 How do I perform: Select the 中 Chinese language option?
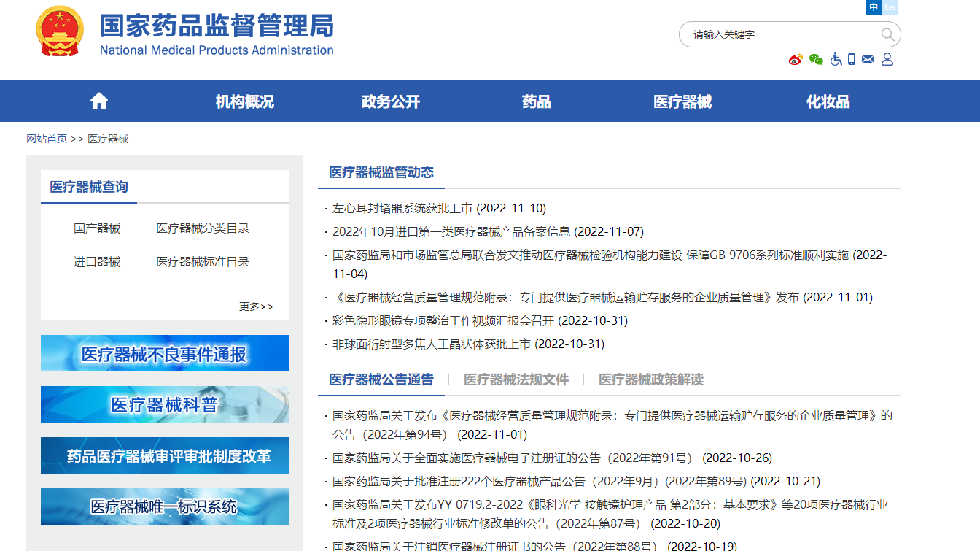tap(874, 7)
